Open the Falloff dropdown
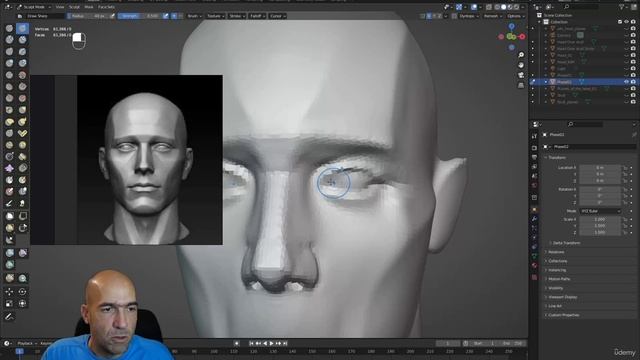Viewport: 640px width, 360px height. (257, 16)
